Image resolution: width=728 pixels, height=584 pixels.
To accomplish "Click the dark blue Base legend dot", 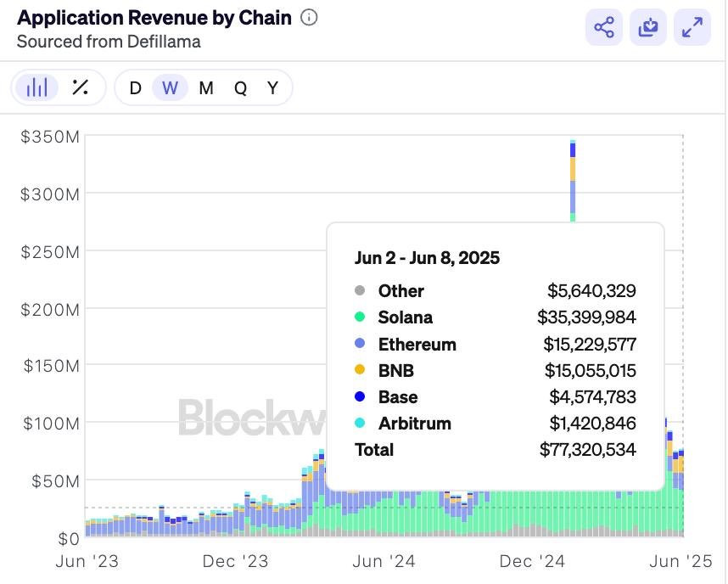I will pyautogui.click(x=360, y=397).
